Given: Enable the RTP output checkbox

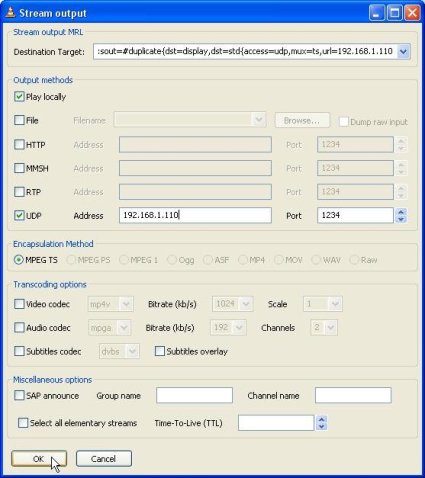Looking at the screenshot, I should tap(19, 192).
